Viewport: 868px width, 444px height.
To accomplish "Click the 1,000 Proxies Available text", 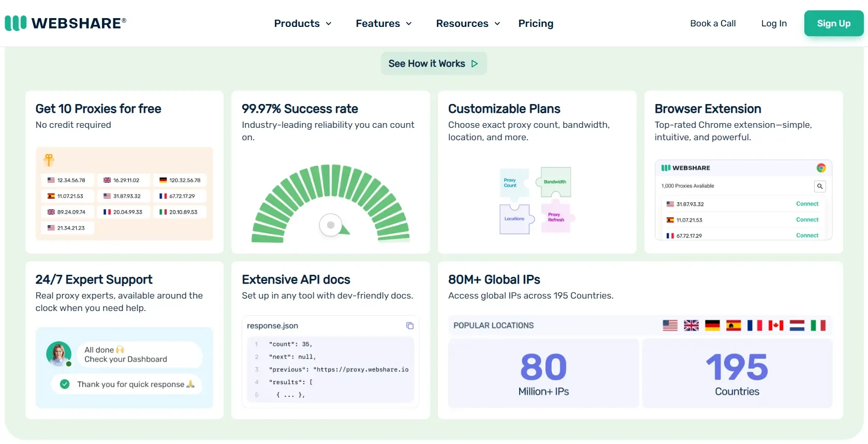I will pyautogui.click(x=687, y=186).
